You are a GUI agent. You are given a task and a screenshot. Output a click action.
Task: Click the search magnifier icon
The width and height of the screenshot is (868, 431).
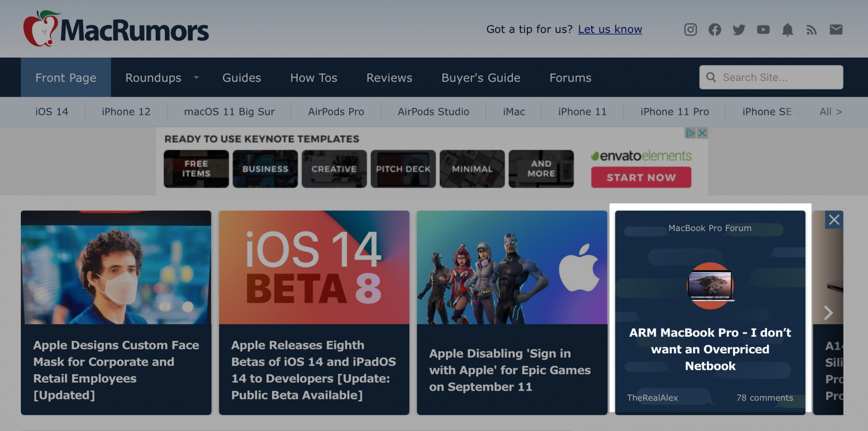[711, 77]
